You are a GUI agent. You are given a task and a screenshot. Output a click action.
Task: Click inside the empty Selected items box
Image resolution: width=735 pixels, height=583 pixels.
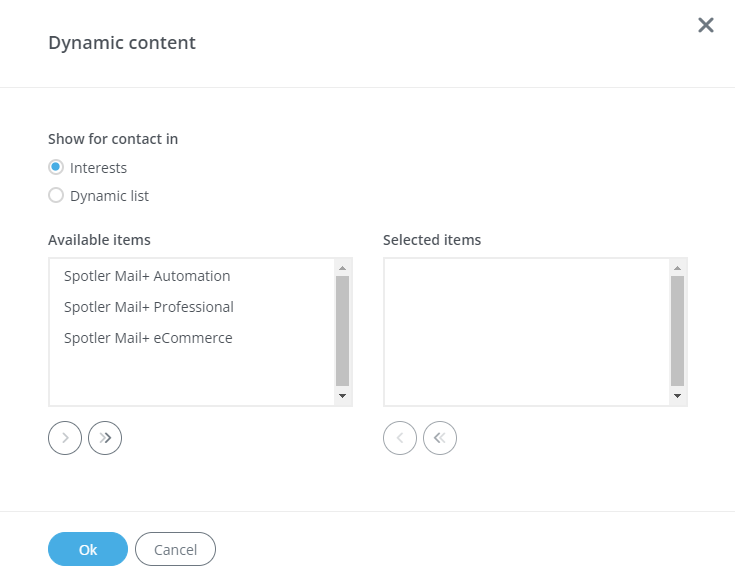(x=527, y=332)
